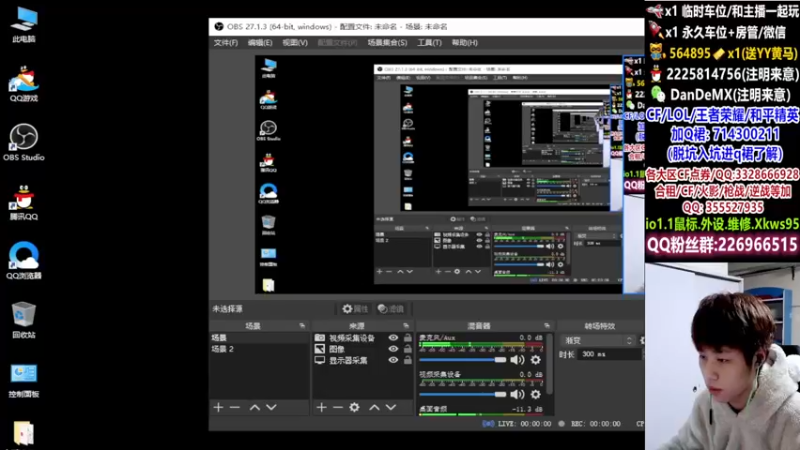The height and width of the screenshot is (450, 800).
Task: Pop out the 来源 dock panel
Action: tap(406, 326)
